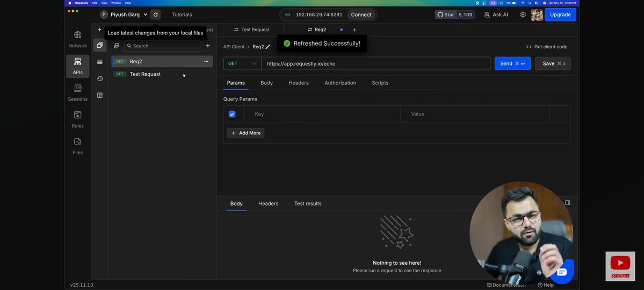The height and width of the screenshot is (290, 644).
Task: Select the collections icon in secondary sidebar
Action: [x=99, y=45]
